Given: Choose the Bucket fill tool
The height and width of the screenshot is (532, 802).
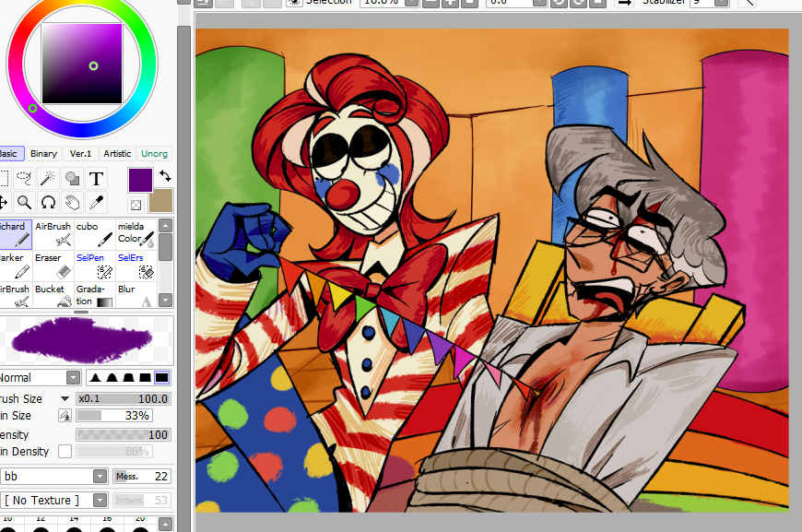Looking at the screenshot, I should click(x=53, y=295).
